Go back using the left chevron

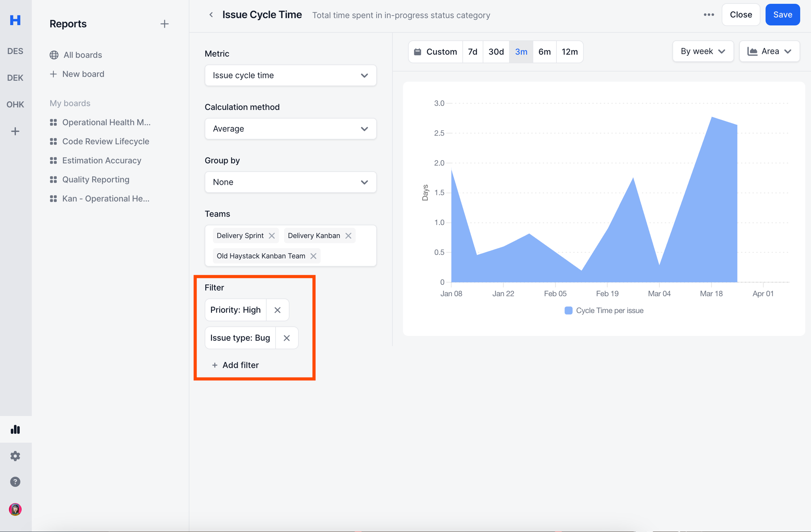pyautogui.click(x=211, y=15)
